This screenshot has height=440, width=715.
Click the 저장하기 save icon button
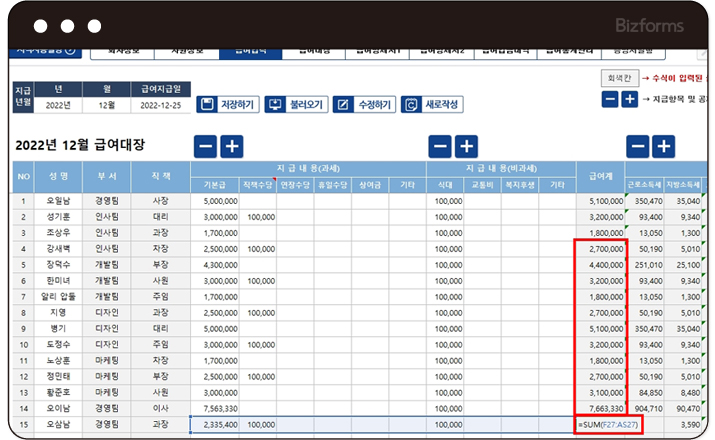[x=229, y=104]
